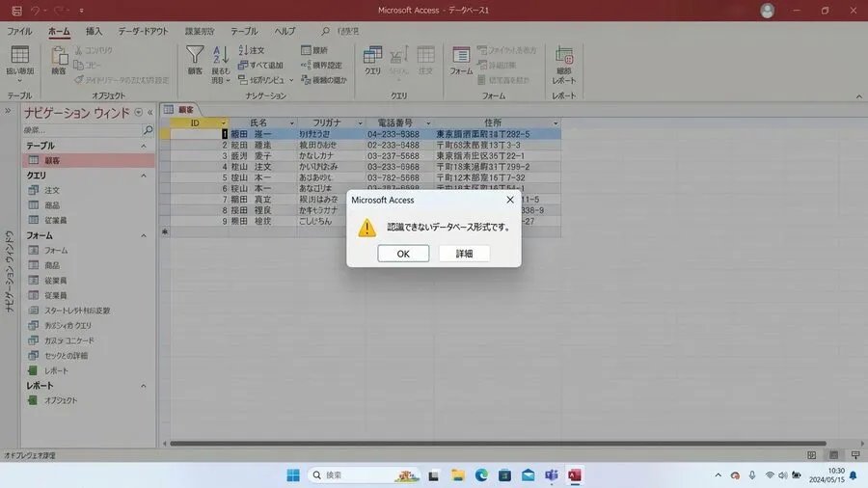Click the taskbar clock showing 10:30
The image size is (868, 488).
[827, 474]
